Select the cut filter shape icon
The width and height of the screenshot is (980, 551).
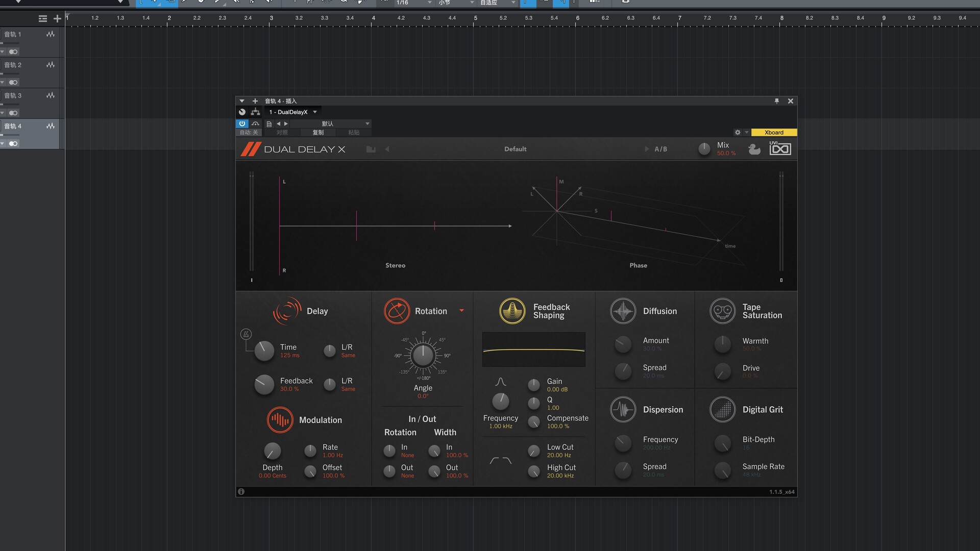pos(501,461)
